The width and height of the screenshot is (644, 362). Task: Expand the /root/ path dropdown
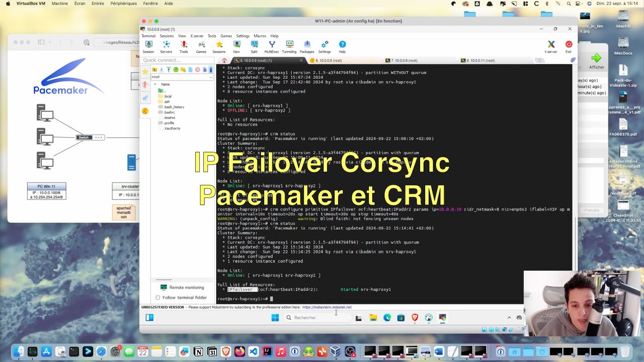pyautogui.click(x=211, y=77)
